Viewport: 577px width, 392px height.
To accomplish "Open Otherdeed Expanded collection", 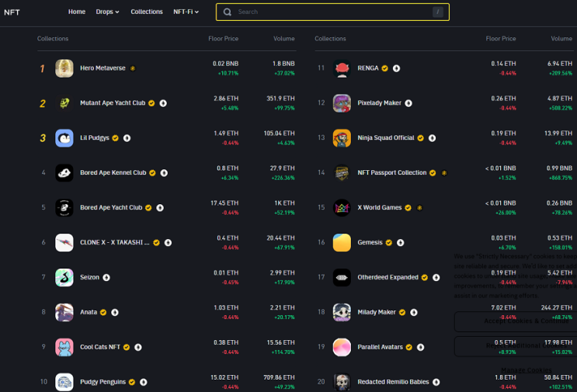I will [388, 277].
